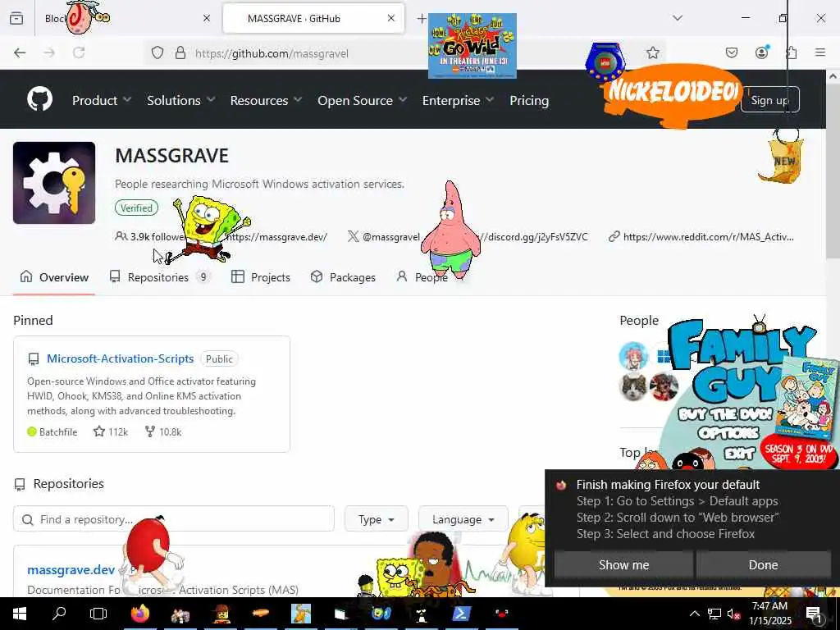Image resolution: width=840 pixels, height=630 pixels.
Task: Open the Save to Pocket icon
Action: point(731,52)
